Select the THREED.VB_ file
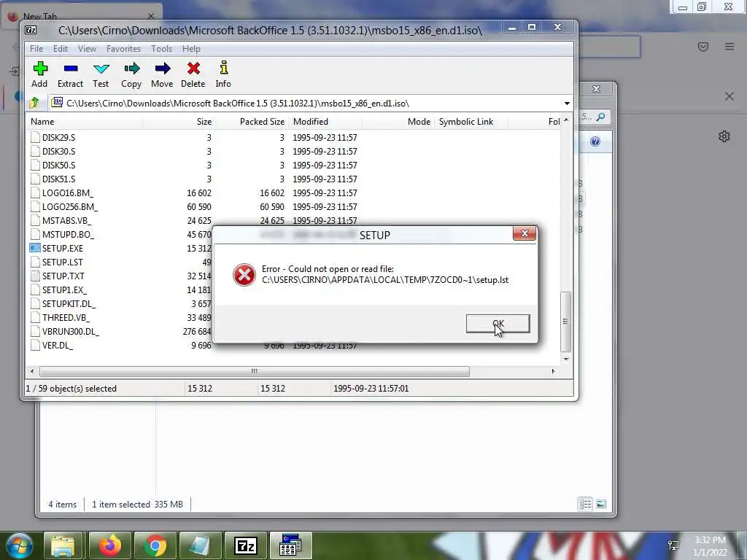Screen dimensions: 747x560 (66, 317)
